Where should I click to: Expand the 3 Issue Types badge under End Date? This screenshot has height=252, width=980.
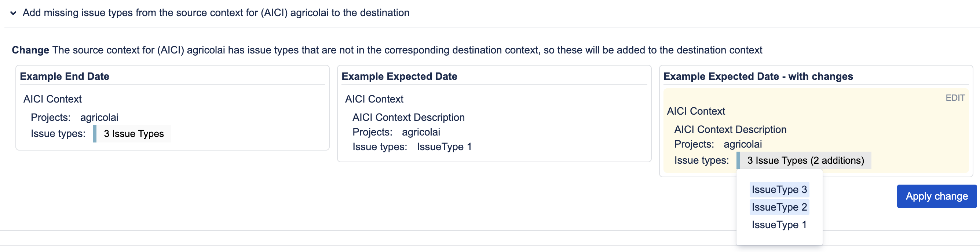(133, 134)
